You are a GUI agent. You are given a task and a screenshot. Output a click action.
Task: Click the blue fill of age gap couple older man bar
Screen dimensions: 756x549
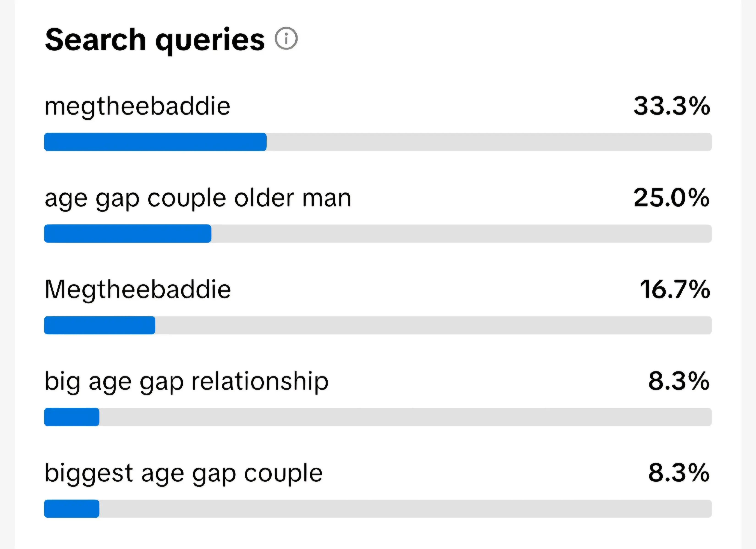click(x=128, y=234)
